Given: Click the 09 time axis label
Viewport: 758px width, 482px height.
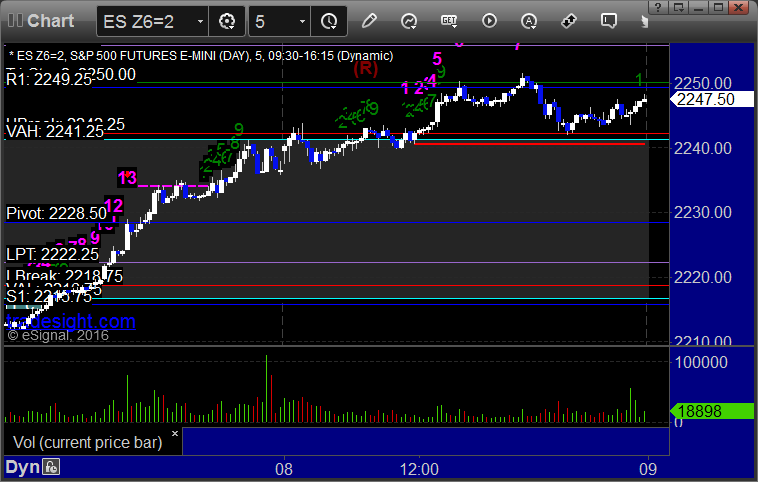Looking at the screenshot, I should 648,469.
